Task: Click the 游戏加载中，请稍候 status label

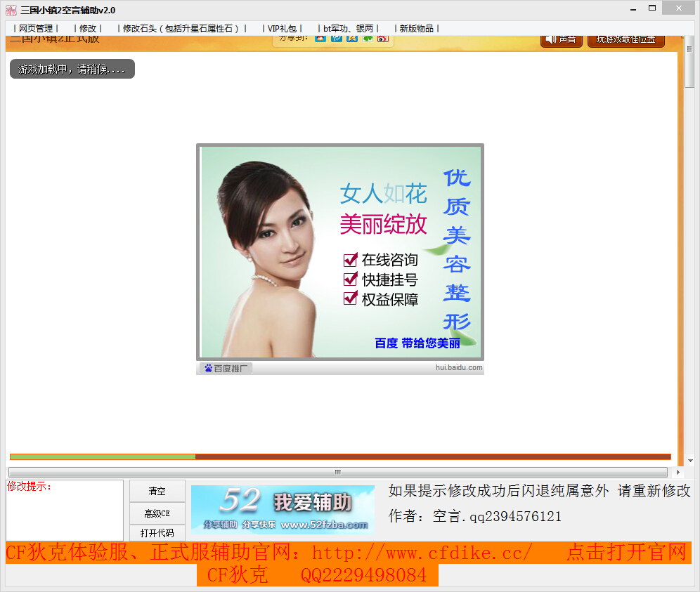Action: 72,69
